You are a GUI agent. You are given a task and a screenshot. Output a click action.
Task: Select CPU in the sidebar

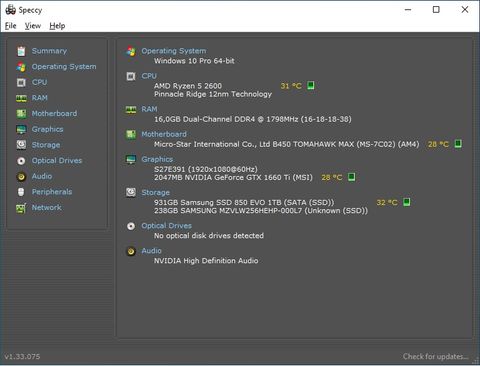(40, 82)
